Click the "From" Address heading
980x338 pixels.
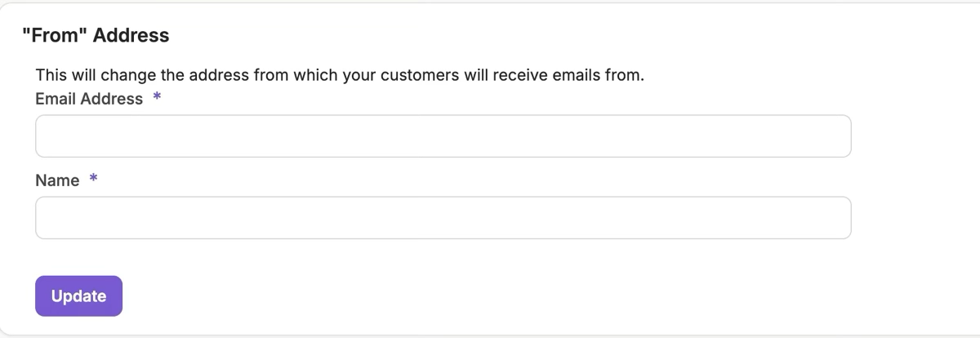(95, 35)
